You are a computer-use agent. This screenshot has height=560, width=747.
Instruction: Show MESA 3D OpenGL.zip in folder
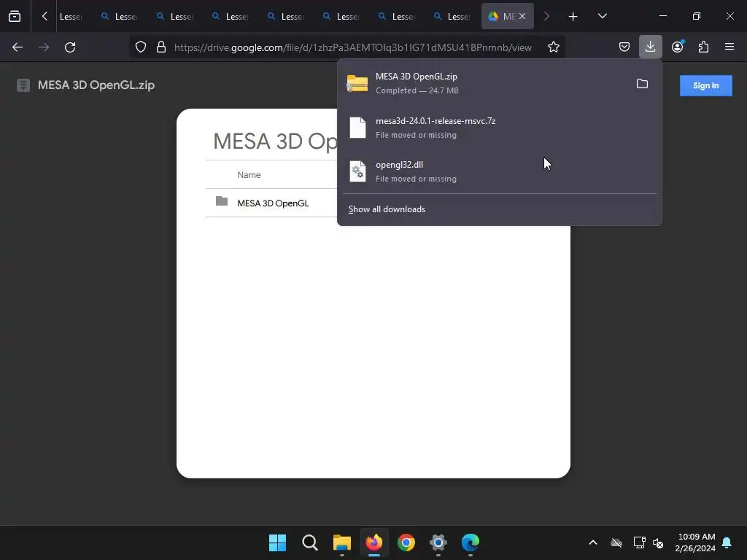642,84
